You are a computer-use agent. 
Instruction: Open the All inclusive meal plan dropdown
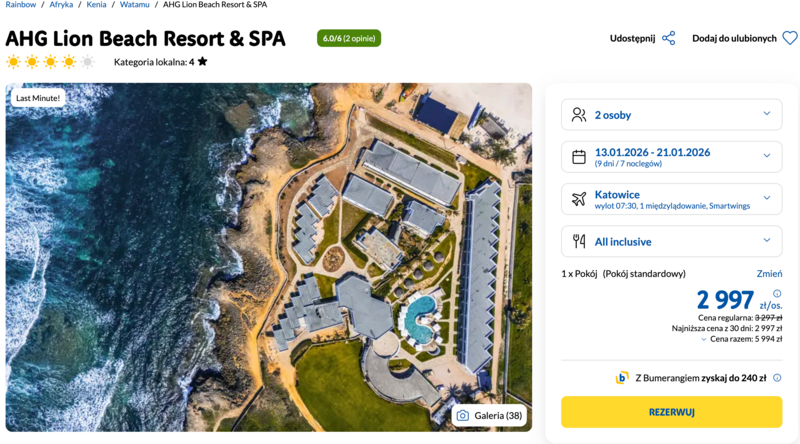pos(671,241)
